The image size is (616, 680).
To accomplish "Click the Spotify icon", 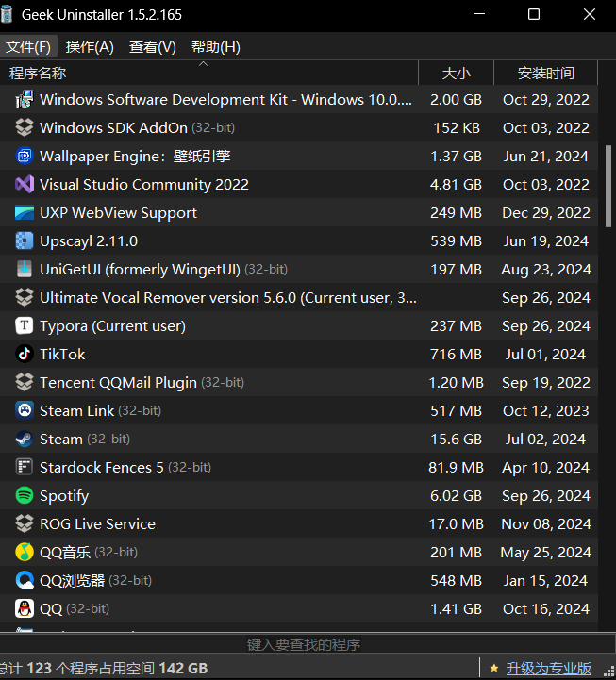I will tap(25, 495).
